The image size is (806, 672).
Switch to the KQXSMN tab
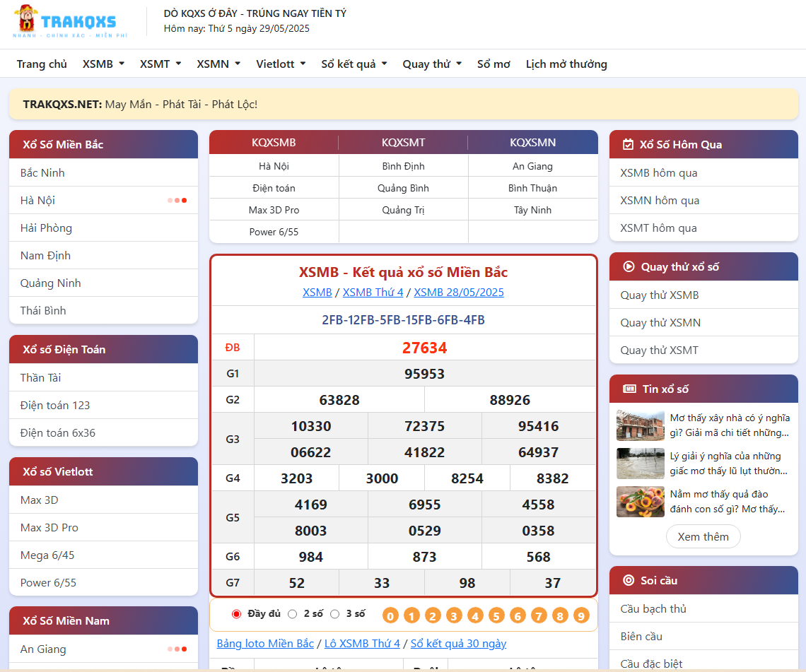click(532, 143)
